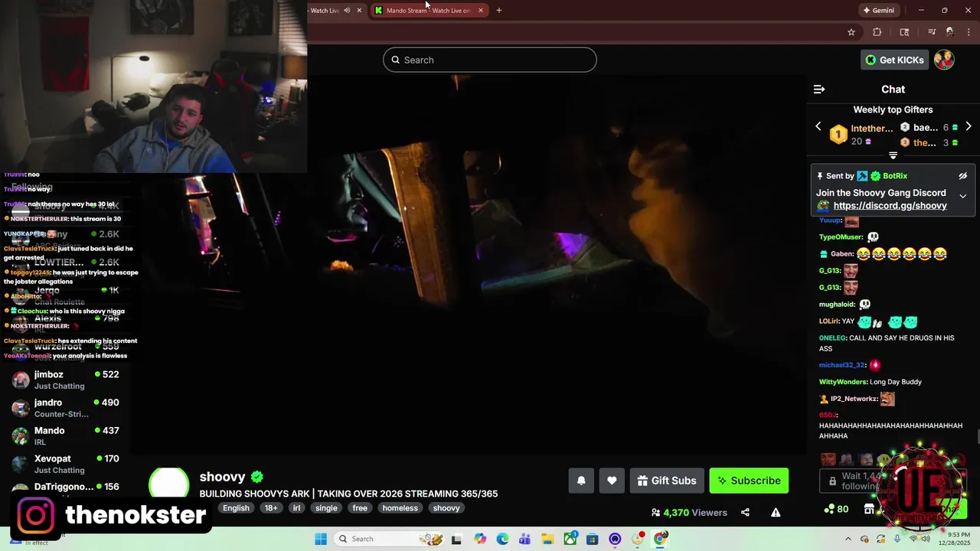Viewport: 980px width, 551px height.
Task: Click the 4,370 Viewers count
Action: click(x=689, y=513)
